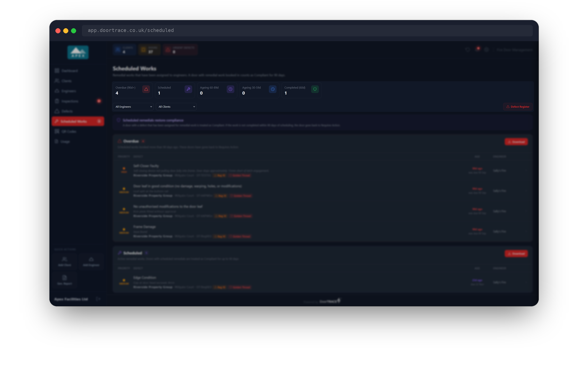Open Engineers in the sidebar
The image size is (588, 377).
(78, 91)
